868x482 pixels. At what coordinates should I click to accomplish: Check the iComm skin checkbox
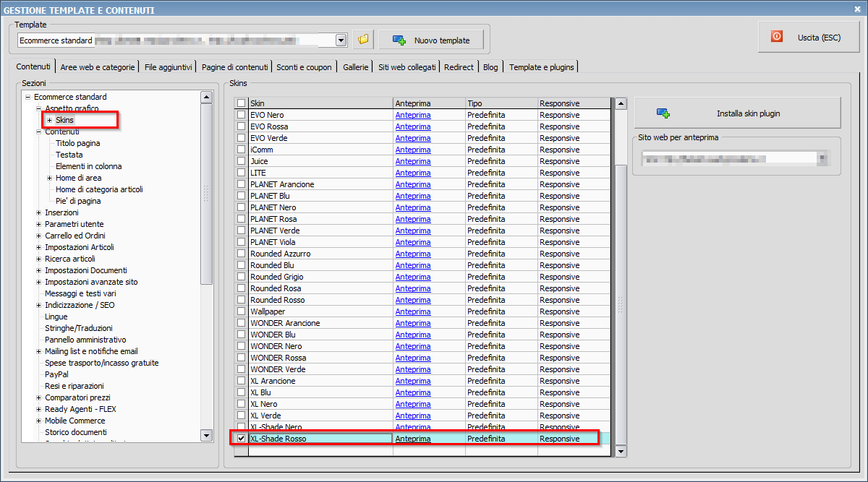click(242, 150)
